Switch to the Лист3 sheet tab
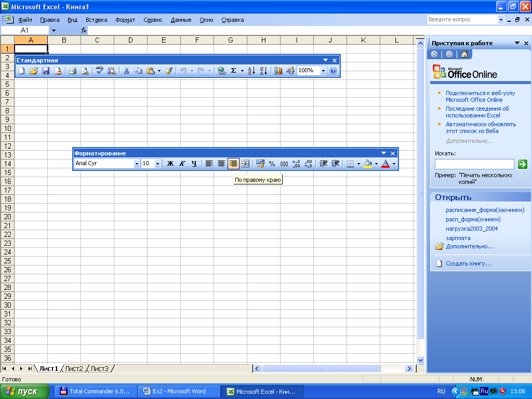532x399 pixels. [x=99, y=368]
